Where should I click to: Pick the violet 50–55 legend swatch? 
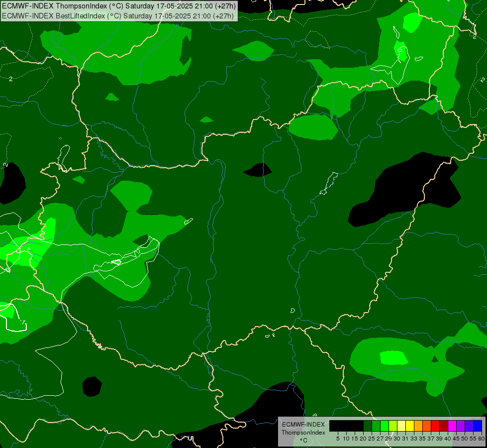469,426
